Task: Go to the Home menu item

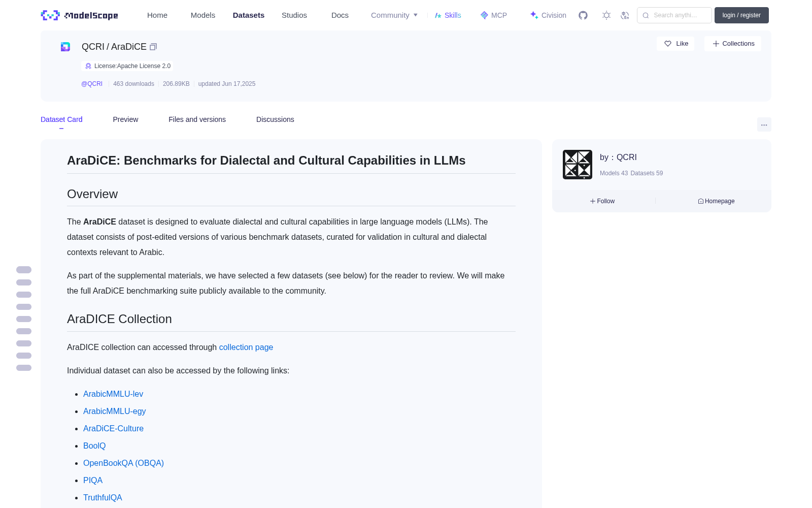Action: pos(157,15)
